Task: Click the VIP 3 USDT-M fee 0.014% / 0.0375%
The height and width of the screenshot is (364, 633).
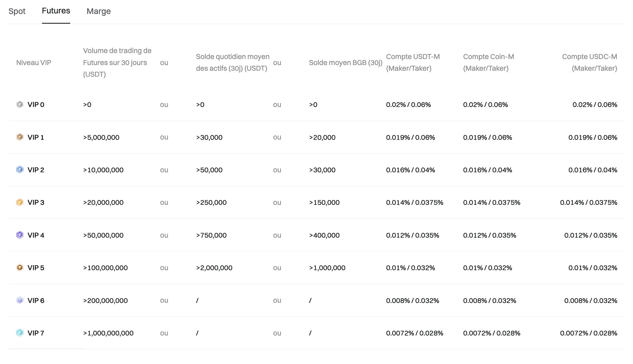Action: (x=415, y=203)
